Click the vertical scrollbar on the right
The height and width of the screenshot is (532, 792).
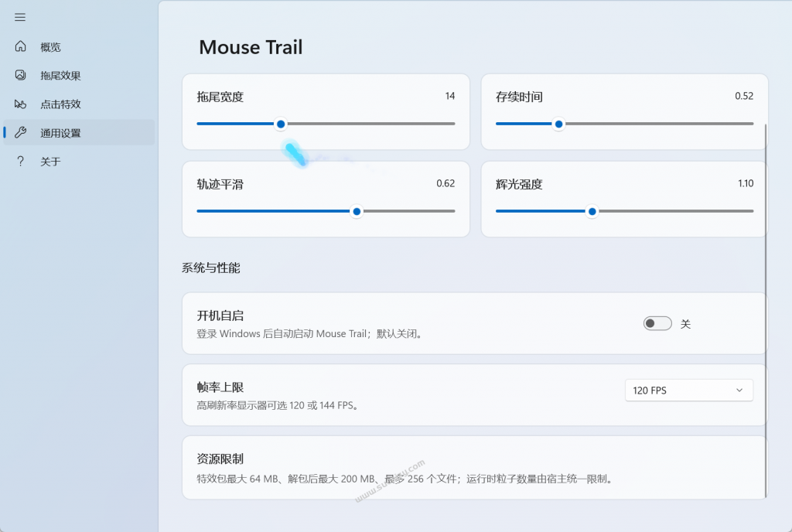[x=766, y=310]
